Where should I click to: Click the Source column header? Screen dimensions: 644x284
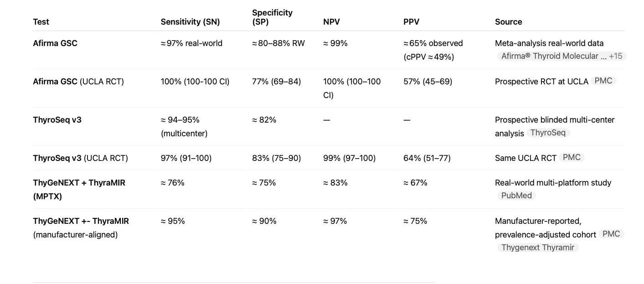[x=508, y=22]
